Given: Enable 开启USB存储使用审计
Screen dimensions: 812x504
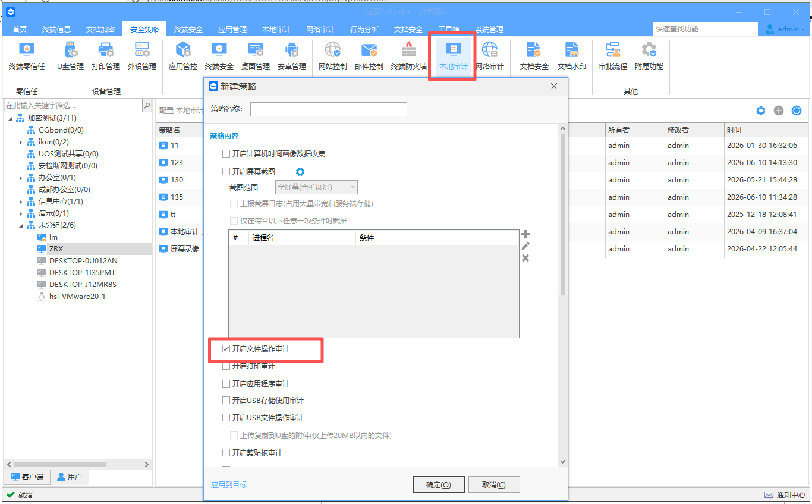Looking at the screenshot, I should pos(226,401).
